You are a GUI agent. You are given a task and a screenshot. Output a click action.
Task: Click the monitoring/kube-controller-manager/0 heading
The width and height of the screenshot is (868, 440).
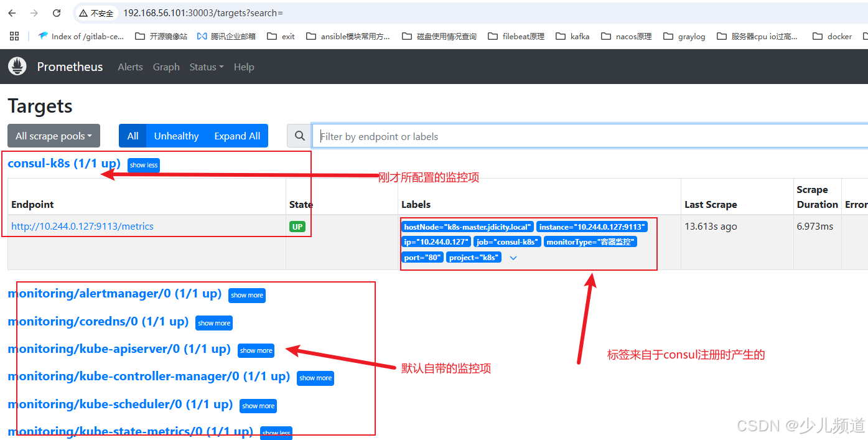pos(149,376)
